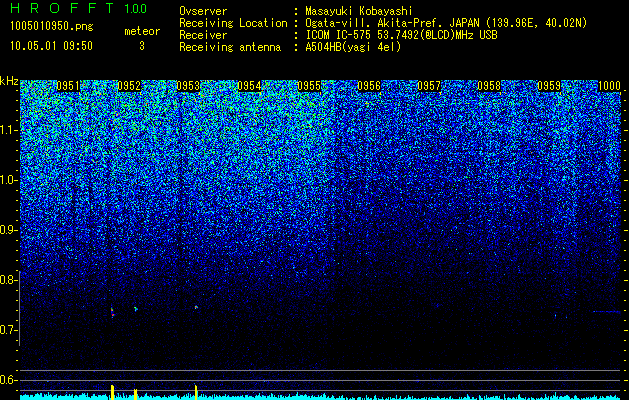Select the filename 1005010950.png
Viewport: 629px width, 400px height.
point(52,27)
